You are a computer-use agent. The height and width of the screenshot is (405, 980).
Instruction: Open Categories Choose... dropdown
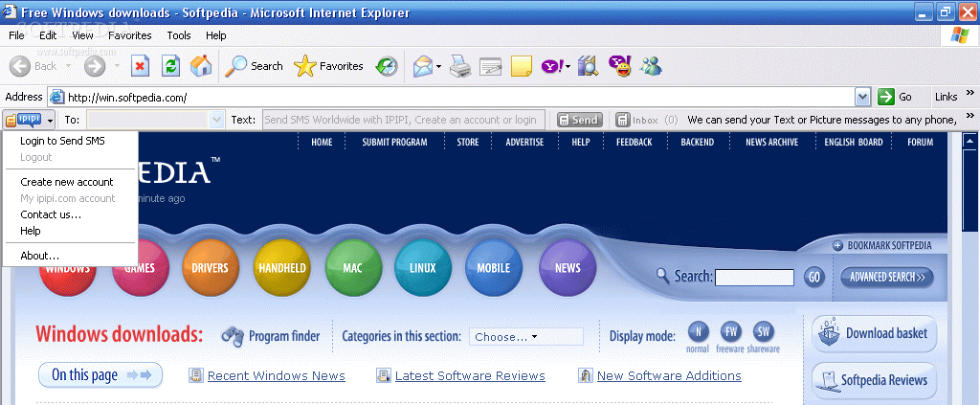coord(525,337)
